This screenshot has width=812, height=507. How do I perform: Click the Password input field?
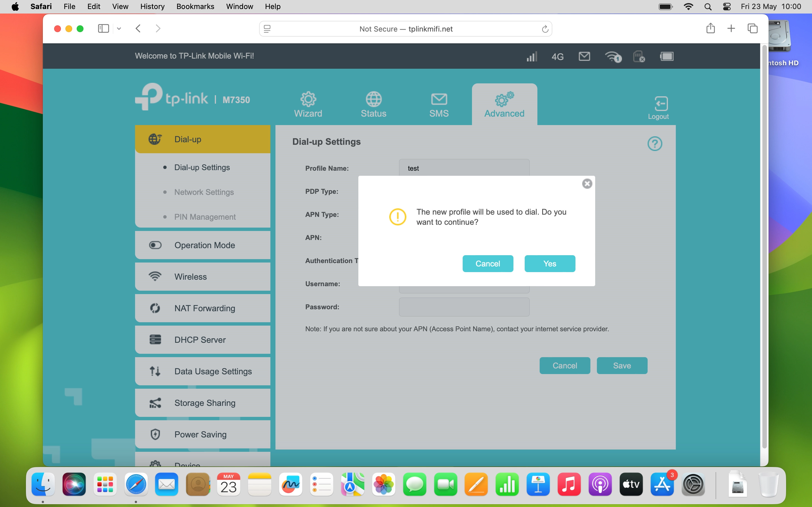464,307
